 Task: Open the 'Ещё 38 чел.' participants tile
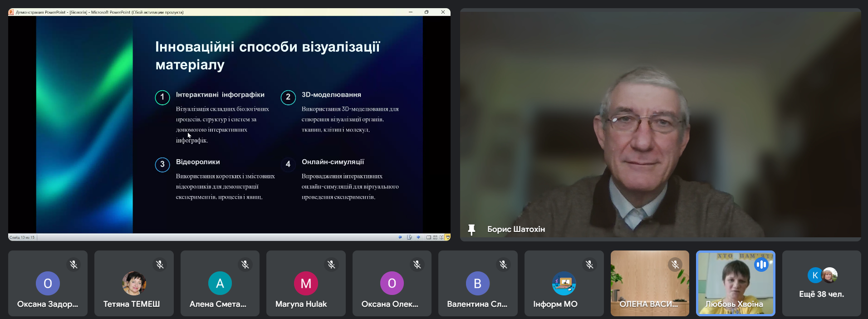(x=821, y=284)
